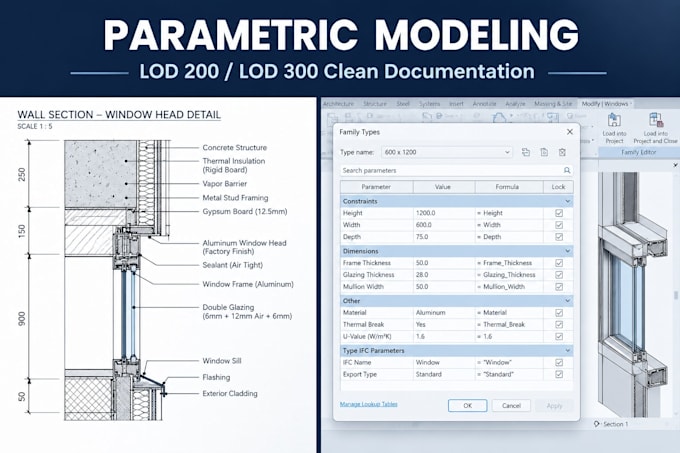Click the Formula column header
This screenshot has height=453, width=680.
click(x=507, y=187)
